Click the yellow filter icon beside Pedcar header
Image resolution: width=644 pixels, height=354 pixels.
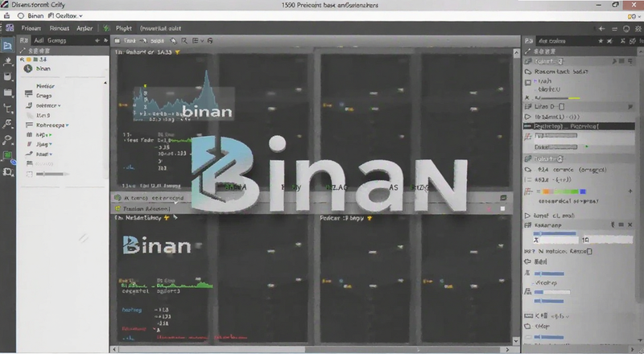pos(369,218)
